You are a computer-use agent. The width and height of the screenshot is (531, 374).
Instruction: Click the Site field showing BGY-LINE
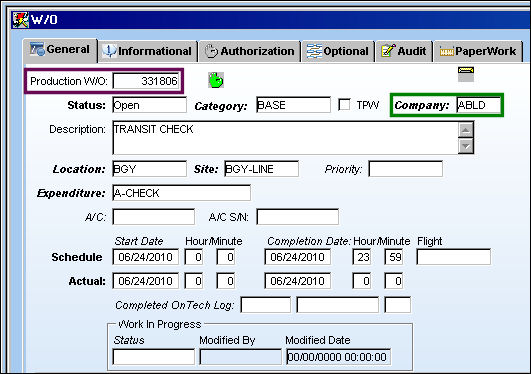[x=261, y=169]
